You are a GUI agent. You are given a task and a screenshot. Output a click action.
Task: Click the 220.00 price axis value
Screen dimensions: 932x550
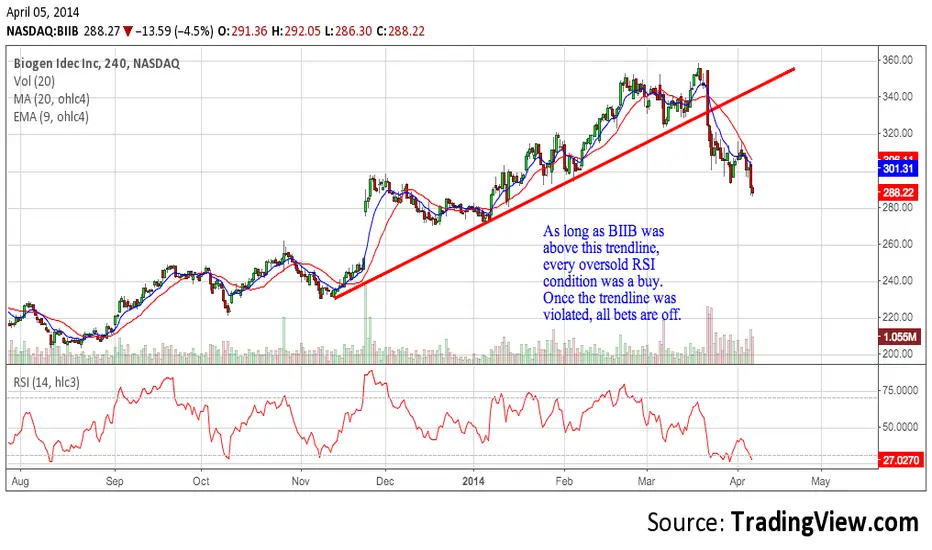pyautogui.click(x=898, y=317)
